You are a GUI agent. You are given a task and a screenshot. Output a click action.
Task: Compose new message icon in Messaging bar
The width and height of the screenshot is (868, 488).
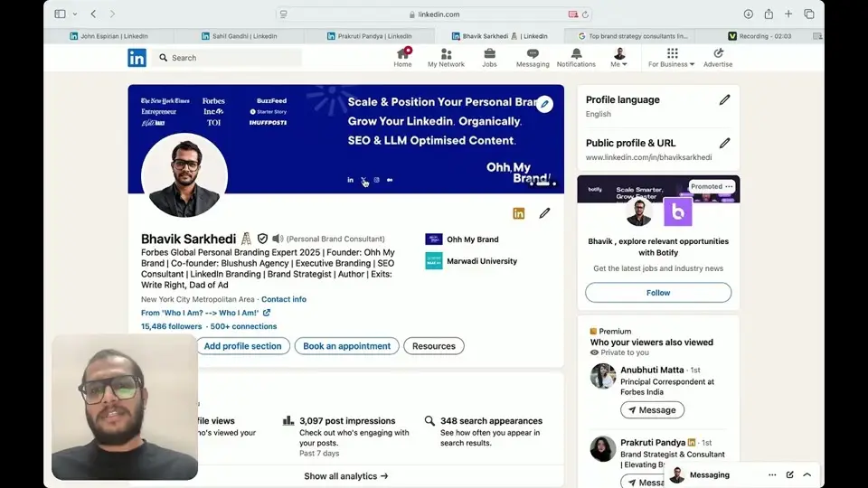(790, 474)
